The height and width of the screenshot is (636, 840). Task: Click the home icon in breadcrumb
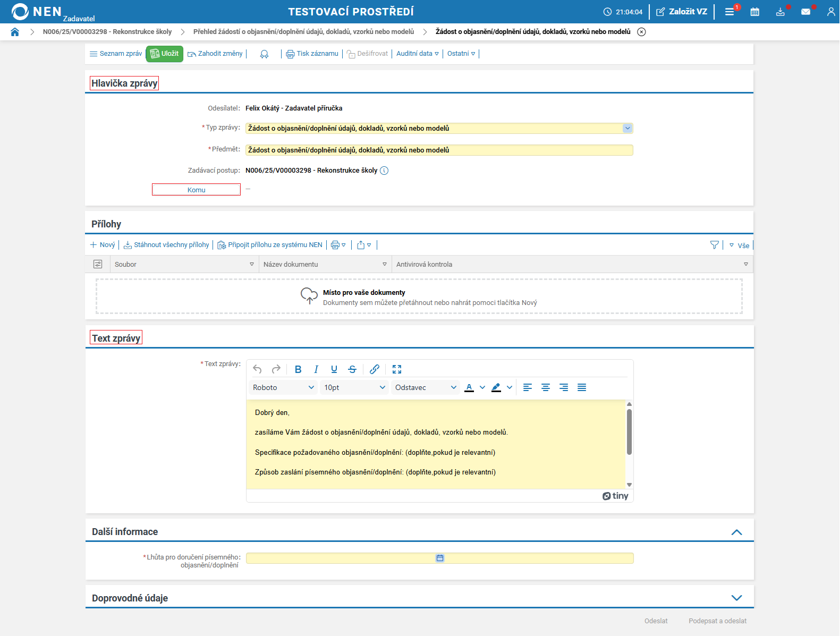coord(15,32)
